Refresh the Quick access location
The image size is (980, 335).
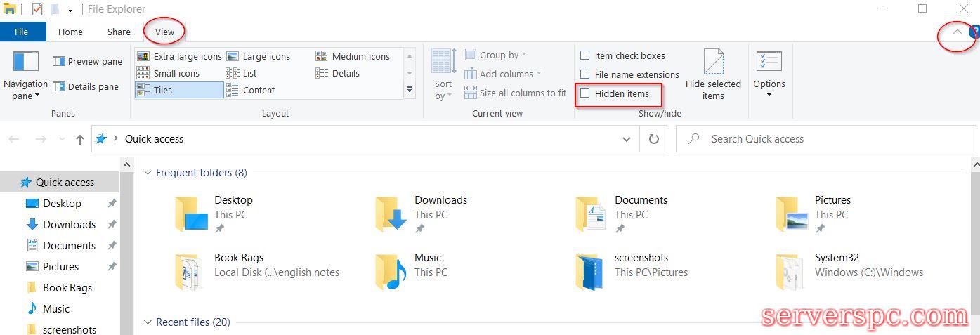653,139
